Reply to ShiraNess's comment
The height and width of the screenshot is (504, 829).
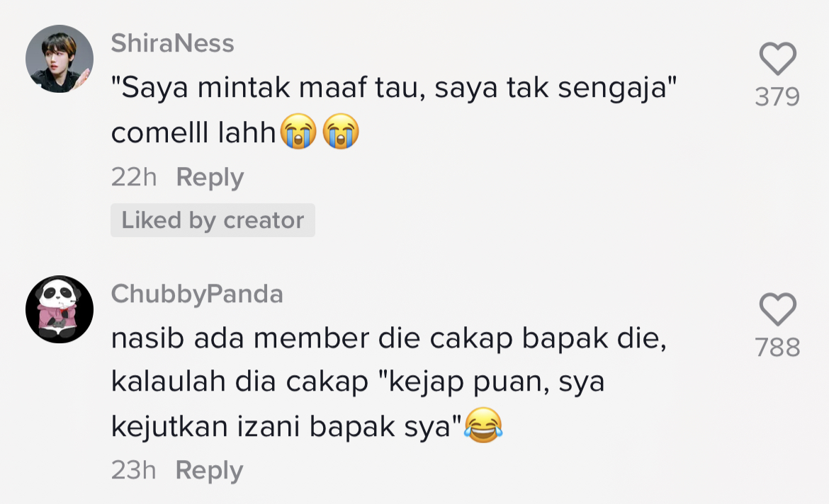tap(210, 177)
